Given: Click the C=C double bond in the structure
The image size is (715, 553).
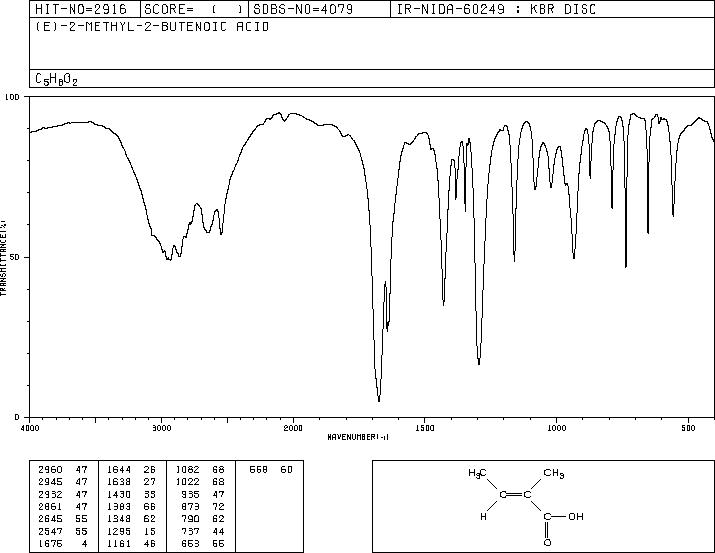Looking at the screenshot, I should (x=515, y=495).
